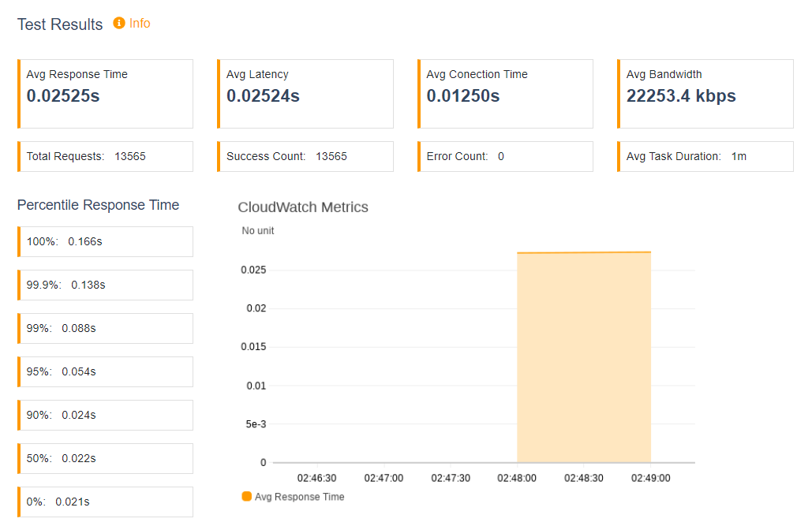Click the 0% percentile row
The height and width of the screenshot is (526, 812).
coord(105,502)
